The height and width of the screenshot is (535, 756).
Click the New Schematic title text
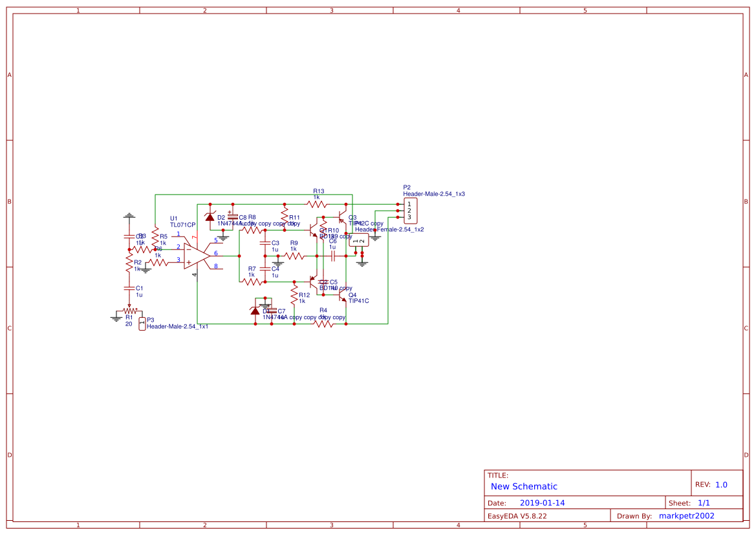tap(524, 487)
